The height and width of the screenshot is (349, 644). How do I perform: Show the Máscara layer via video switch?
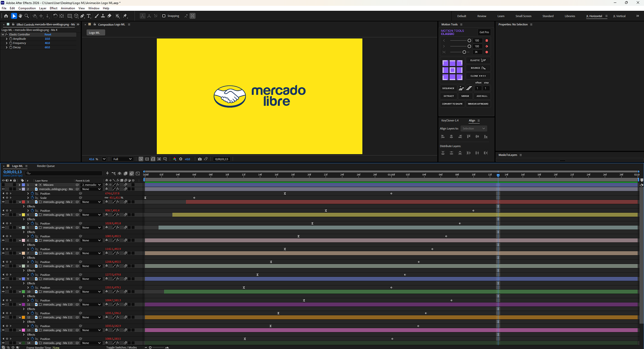tap(3, 185)
